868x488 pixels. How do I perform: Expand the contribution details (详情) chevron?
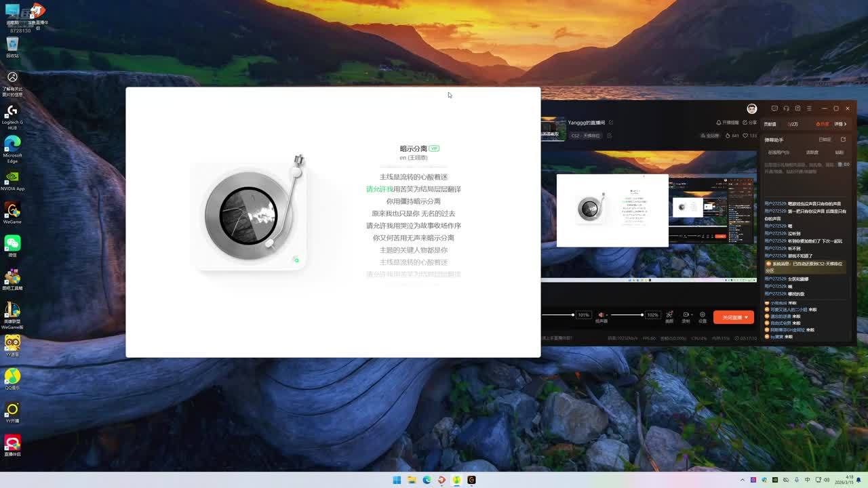tap(841, 124)
